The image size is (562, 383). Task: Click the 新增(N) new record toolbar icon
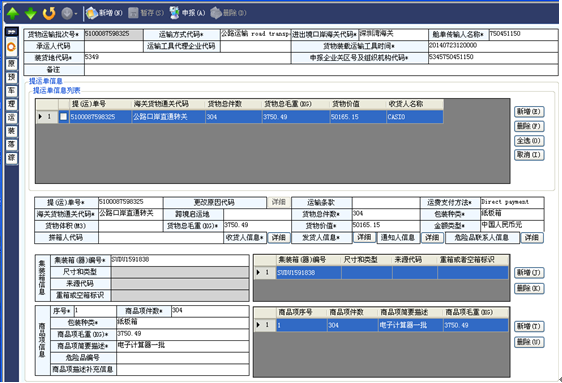point(104,13)
